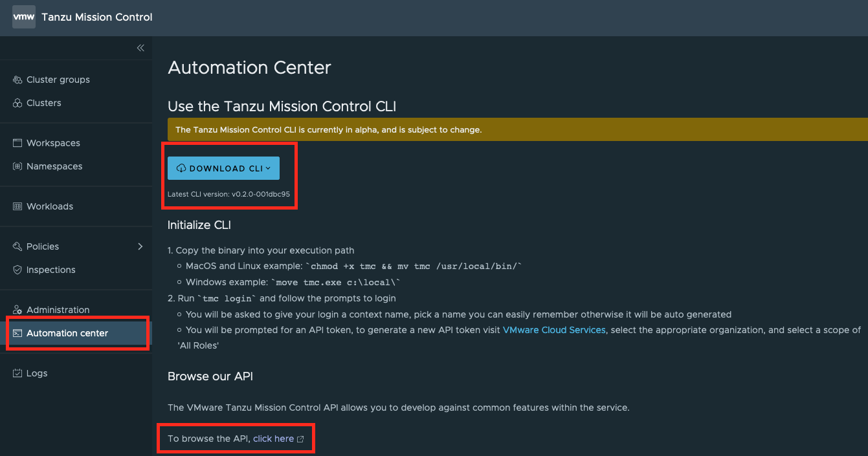Click the Download CLI button
Screen dimensions: 868x456
pyautogui.click(x=223, y=168)
